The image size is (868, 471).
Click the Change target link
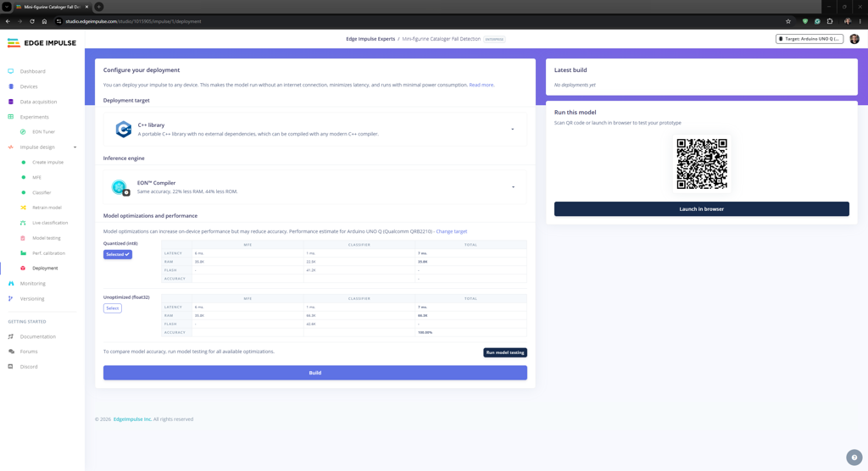tap(451, 231)
